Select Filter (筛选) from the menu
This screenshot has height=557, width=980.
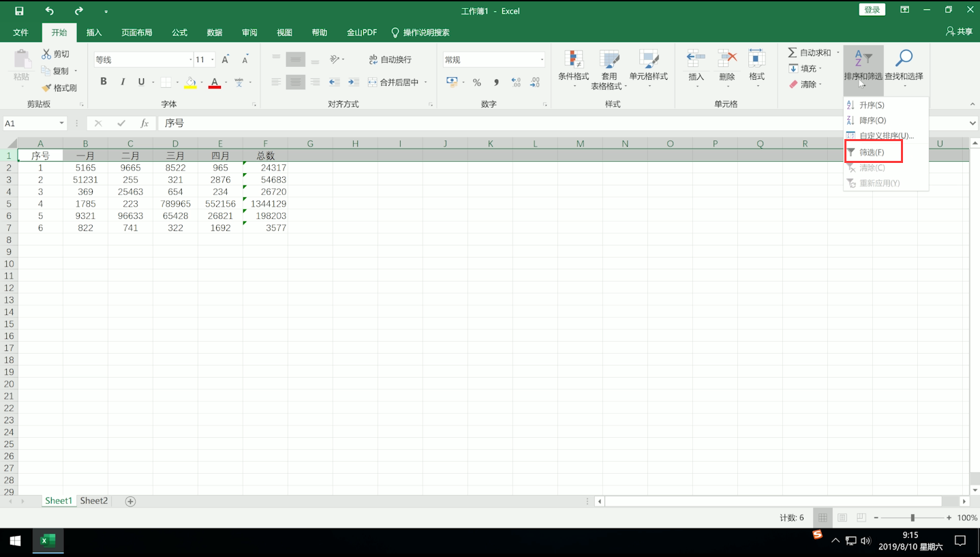[874, 152]
